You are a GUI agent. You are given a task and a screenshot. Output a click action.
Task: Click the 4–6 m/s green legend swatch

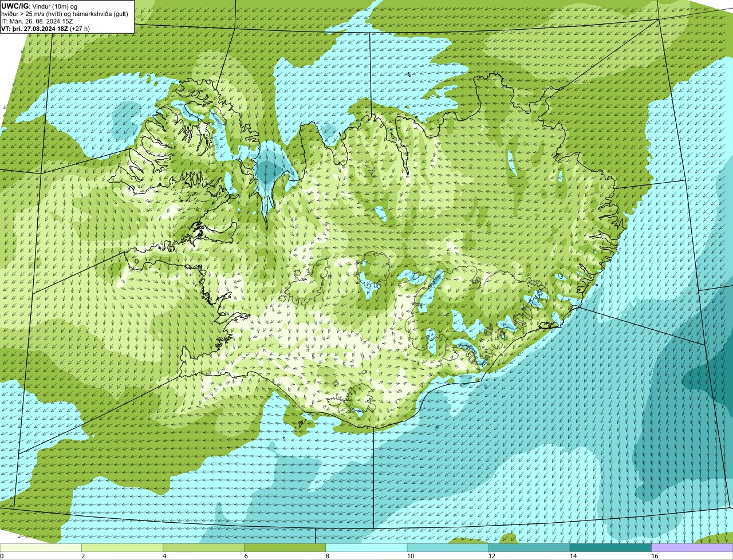(x=203, y=547)
